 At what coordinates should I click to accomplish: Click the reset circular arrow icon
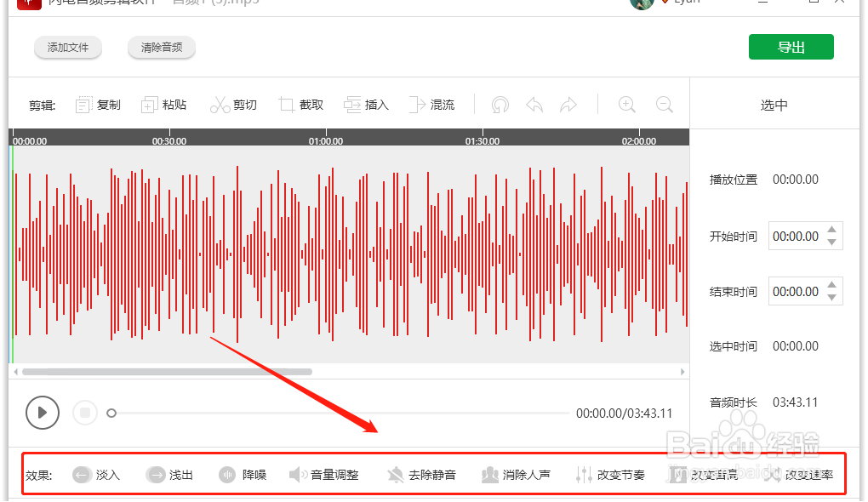point(500,105)
